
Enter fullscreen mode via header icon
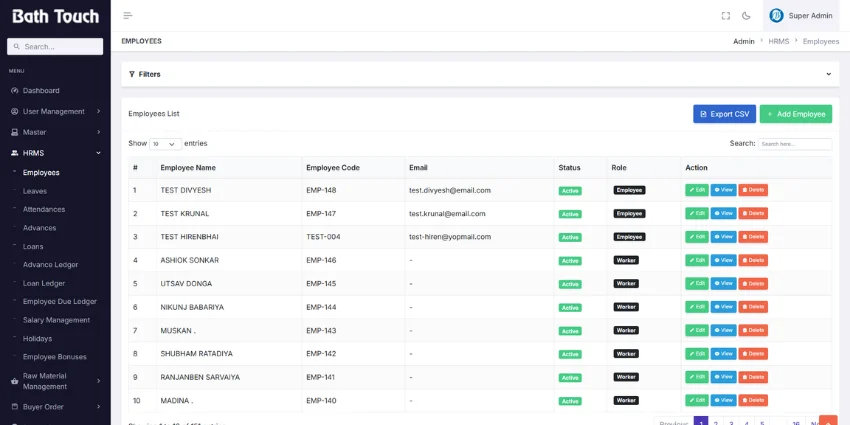[x=726, y=16]
